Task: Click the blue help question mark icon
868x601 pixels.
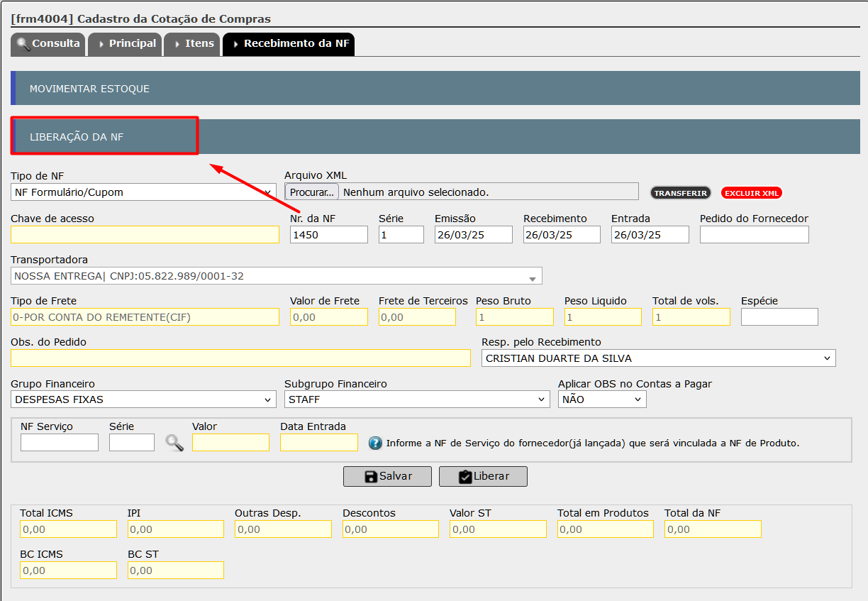Action: coord(375,443)
